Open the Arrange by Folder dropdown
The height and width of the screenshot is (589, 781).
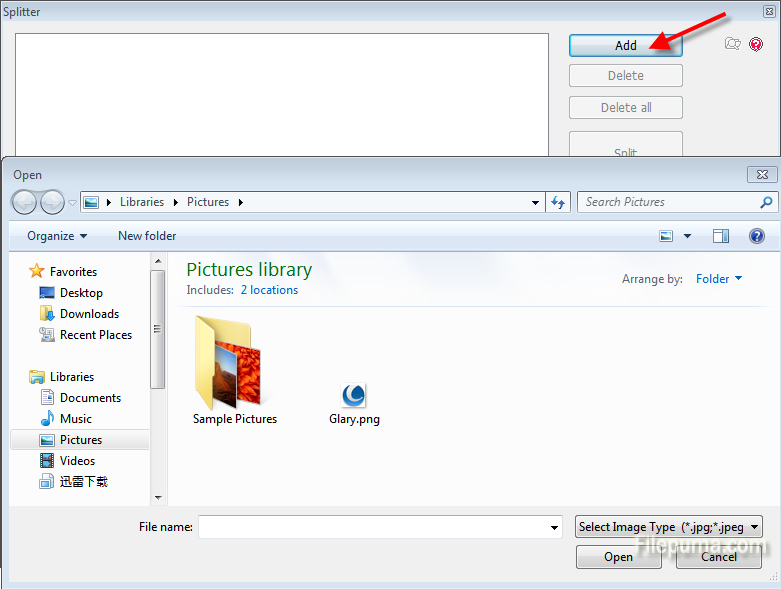pyautogui.click(x=719, y=279)
